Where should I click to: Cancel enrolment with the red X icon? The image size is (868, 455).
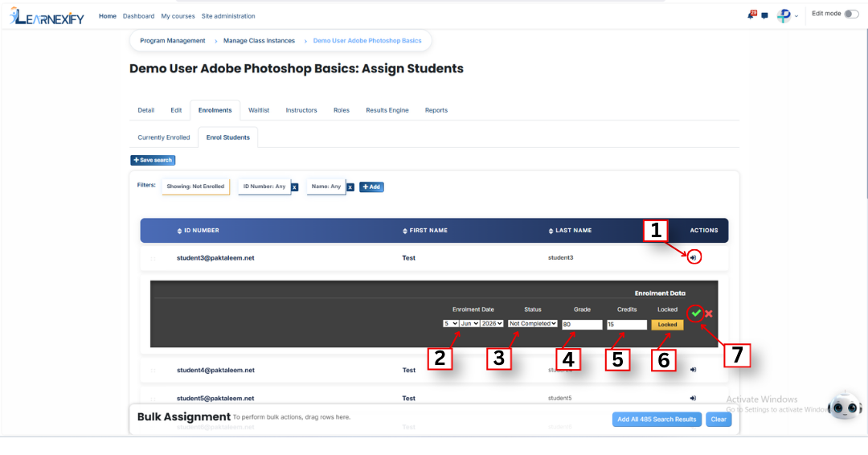[x=709, y=314]
